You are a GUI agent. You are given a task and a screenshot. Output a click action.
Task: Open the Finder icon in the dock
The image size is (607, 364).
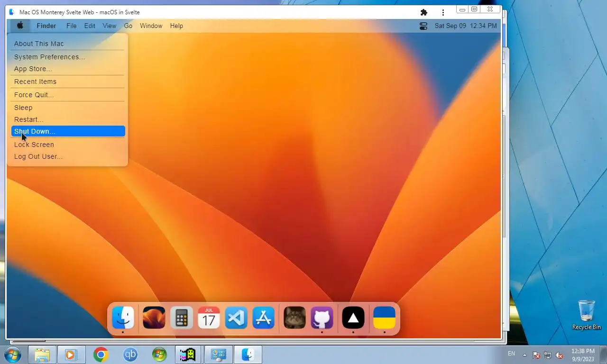coord(123,318)
